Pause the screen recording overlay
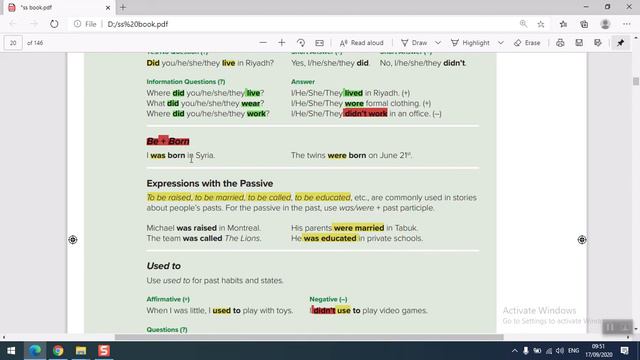This screenshot has width=640, height=360. 610,327
